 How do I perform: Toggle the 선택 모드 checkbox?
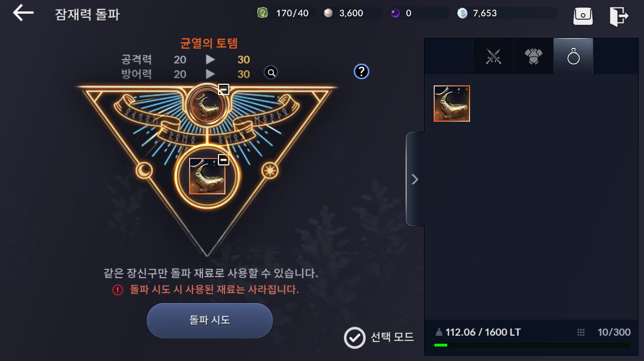[355, 338]
